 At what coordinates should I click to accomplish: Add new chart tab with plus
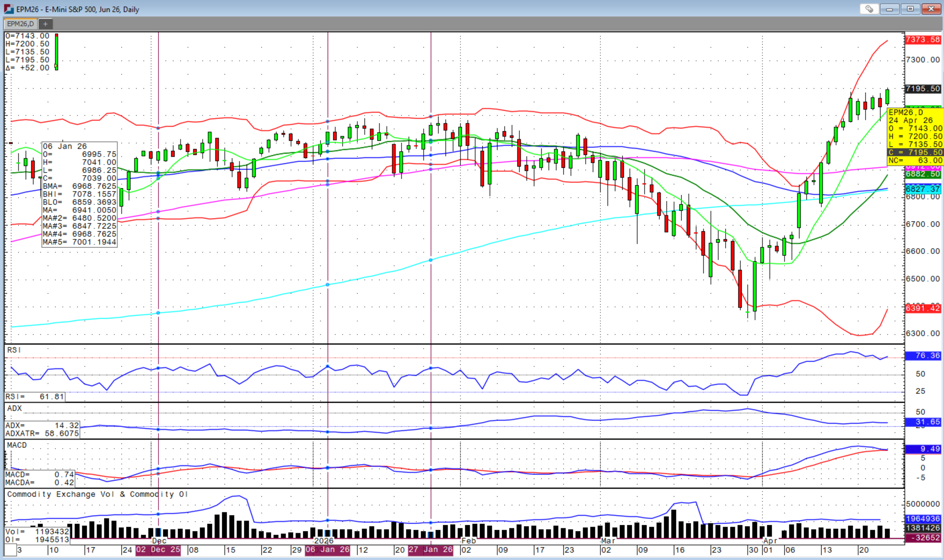45,24
